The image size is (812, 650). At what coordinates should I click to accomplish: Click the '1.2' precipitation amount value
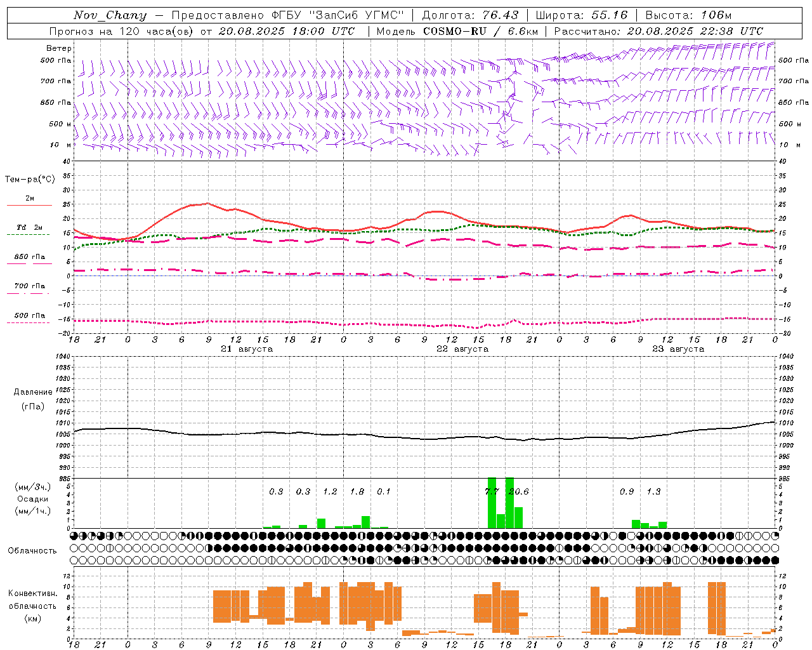pos(330,492)
